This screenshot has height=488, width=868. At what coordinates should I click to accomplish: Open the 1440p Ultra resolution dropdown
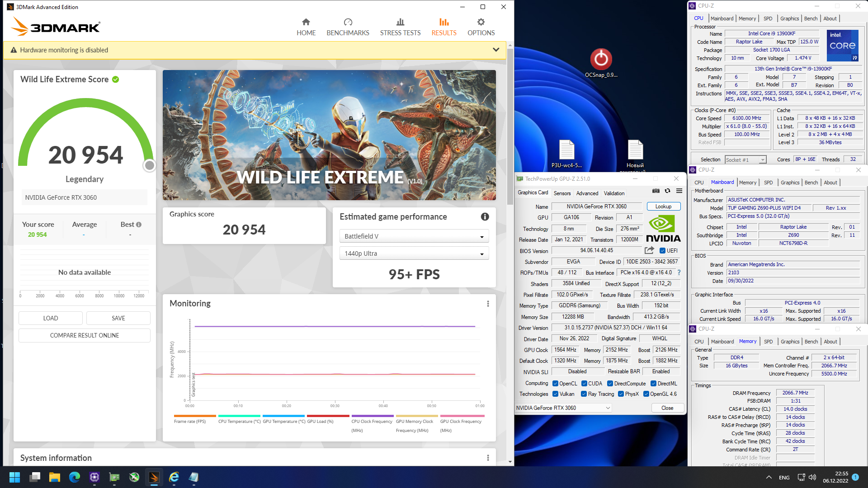click(x=414, y=253)
